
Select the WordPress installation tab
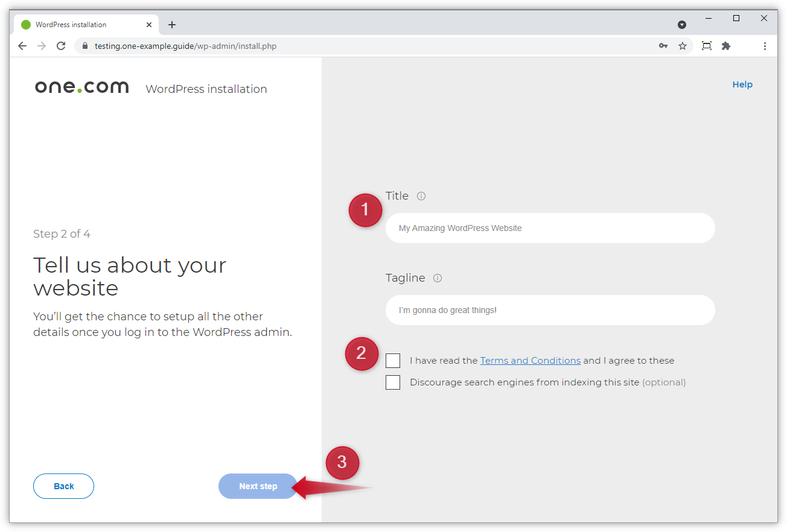(x=87, y=25)
